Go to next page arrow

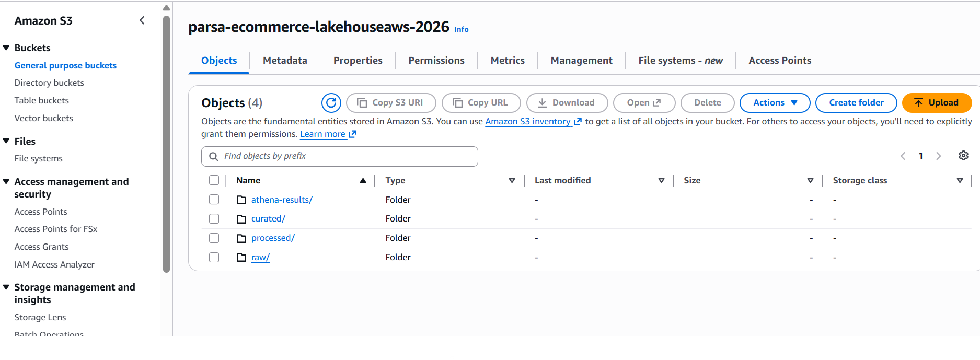click(939, 156)
